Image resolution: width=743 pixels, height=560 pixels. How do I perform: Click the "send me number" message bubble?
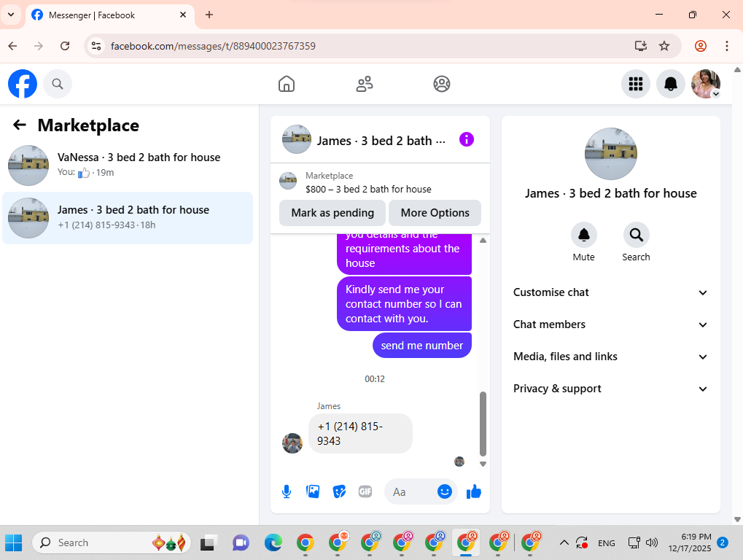[x=421, y=346]
